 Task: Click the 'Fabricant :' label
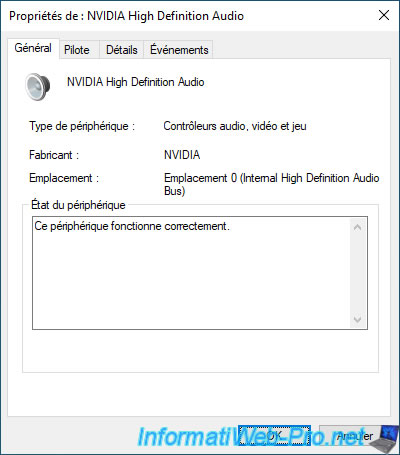tap(54, 155)
